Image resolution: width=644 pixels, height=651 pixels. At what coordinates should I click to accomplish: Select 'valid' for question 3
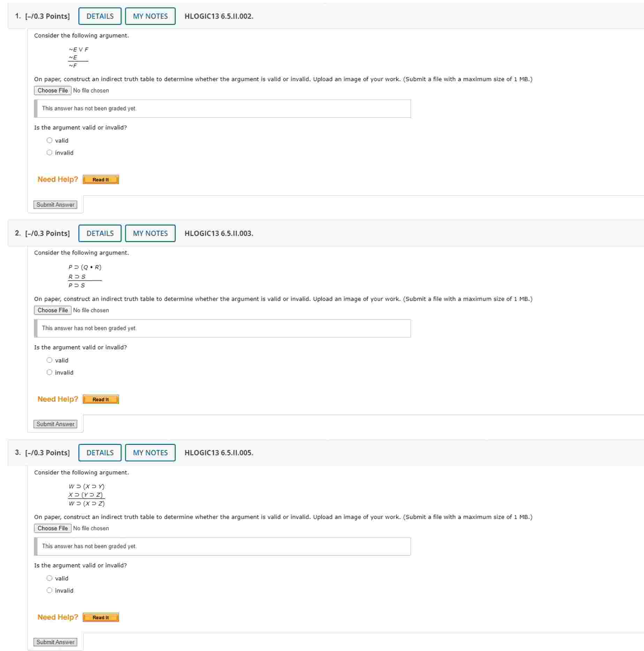tap(50, 578)
